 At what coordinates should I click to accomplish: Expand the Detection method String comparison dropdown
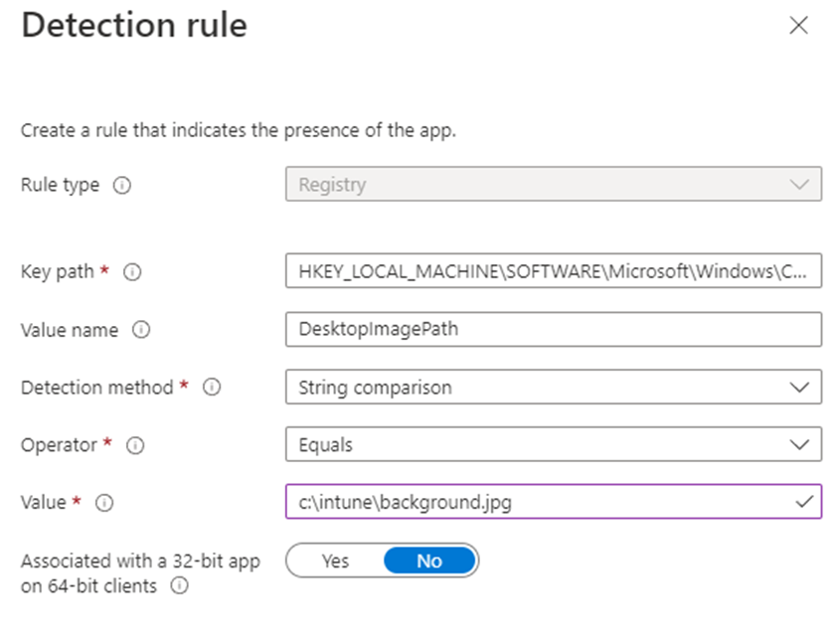click(553, 388)
